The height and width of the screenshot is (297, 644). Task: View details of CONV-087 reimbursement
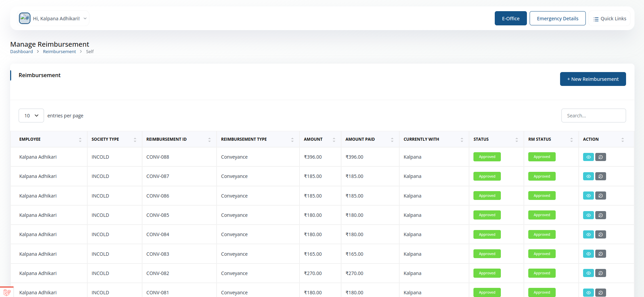[x=588, y=176]
